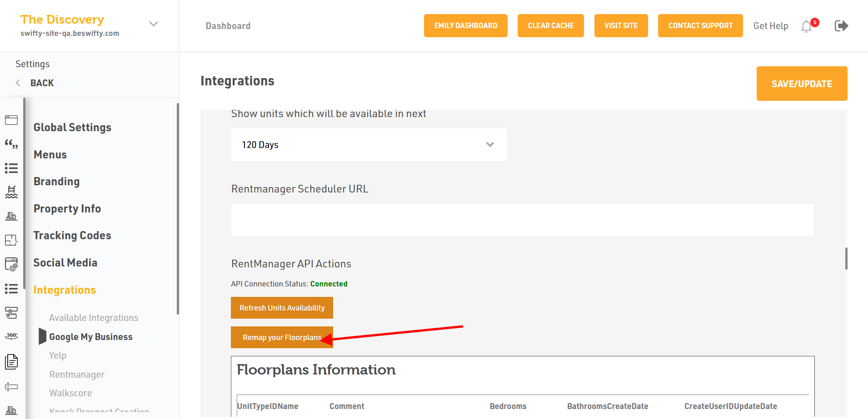The height and width of the screenshot is (419, 868).
Task: Go back using the BACK arrow
Action: (x=18, y=83)
